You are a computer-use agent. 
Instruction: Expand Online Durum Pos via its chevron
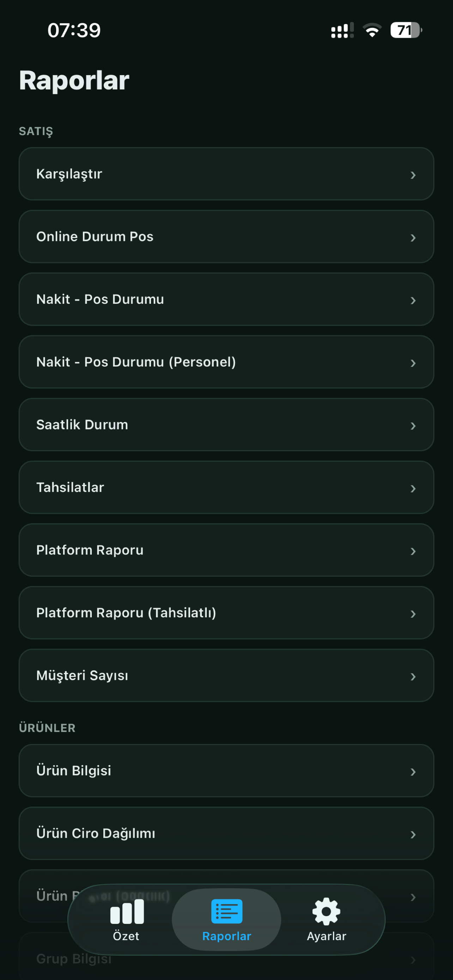click(x=413, y=238)
